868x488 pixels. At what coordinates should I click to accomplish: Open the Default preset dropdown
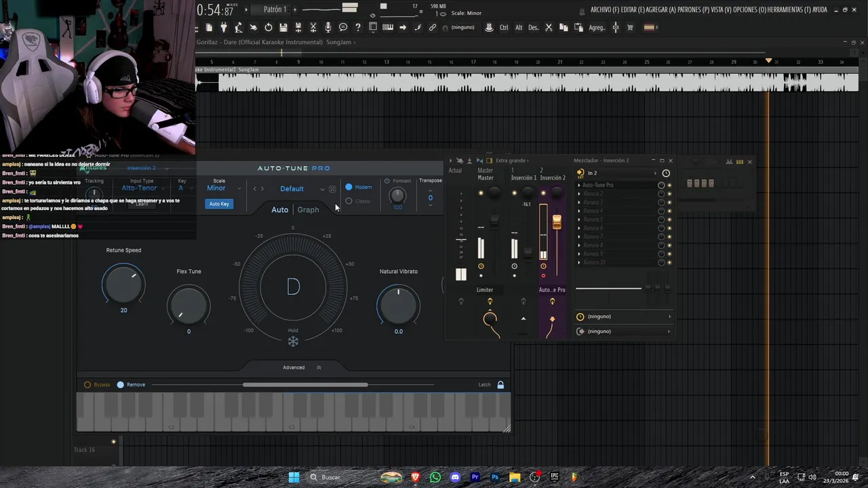pyautogui.click(x=297, y=189)
